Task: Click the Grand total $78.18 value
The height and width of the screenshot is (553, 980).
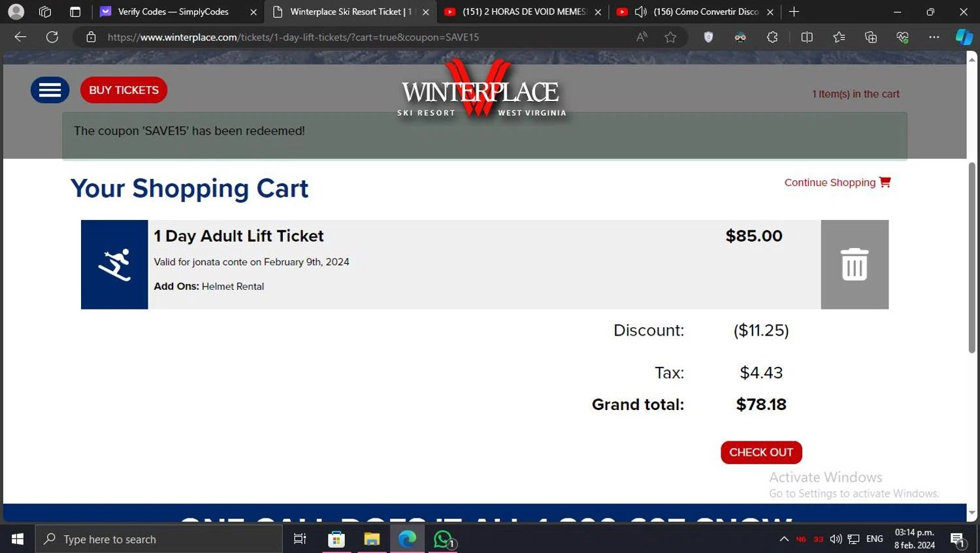Action: click(761, 404)
